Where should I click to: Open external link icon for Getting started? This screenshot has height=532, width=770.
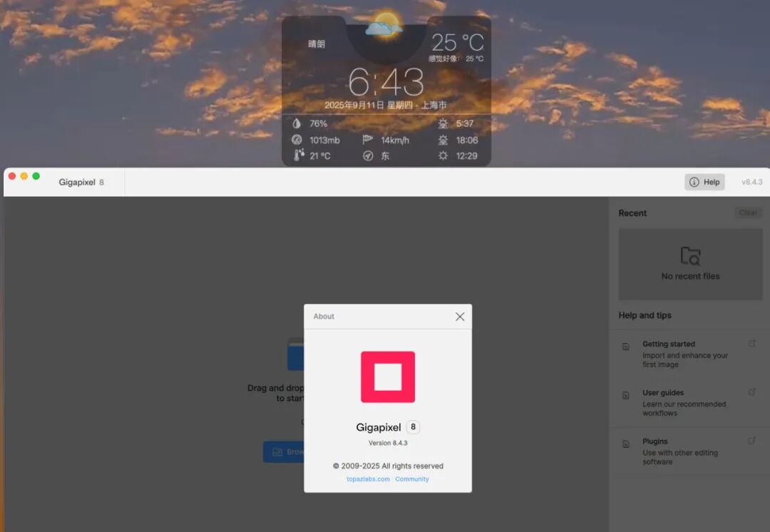pos(752,343)
